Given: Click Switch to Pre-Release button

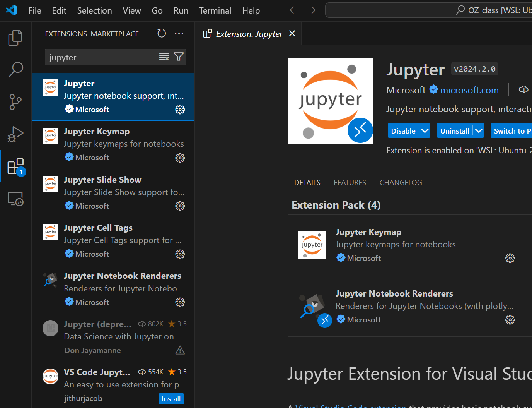Looking at the screenshot, I should pos(511,131).
